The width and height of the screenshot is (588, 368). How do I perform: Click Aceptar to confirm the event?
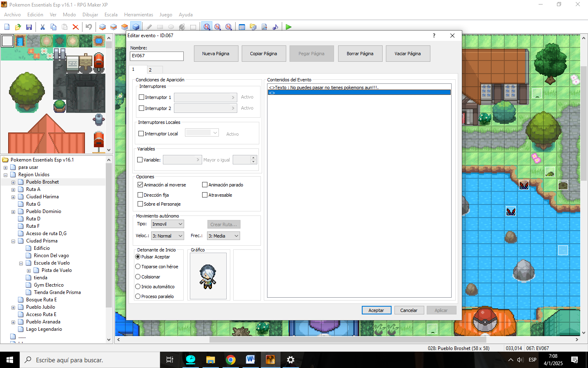(376, 310)
